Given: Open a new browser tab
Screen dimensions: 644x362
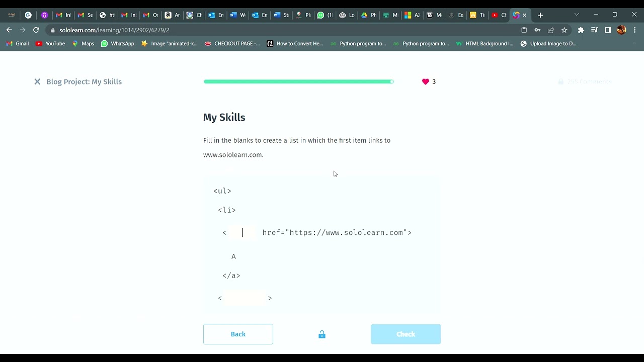Looking at the screenshot, I should coord(540,15).
